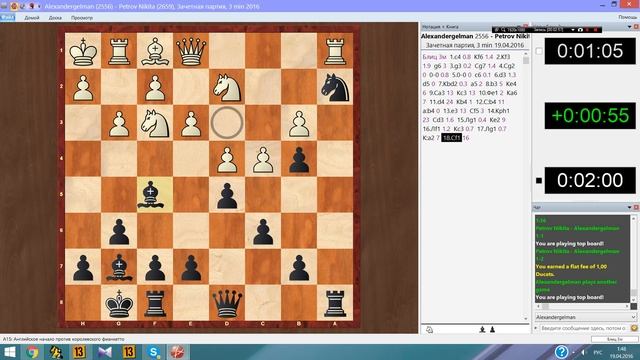Click the black square marker beside bottom clock
The height and width of the screenshot is (360, 640).
[x=539, y=180]
